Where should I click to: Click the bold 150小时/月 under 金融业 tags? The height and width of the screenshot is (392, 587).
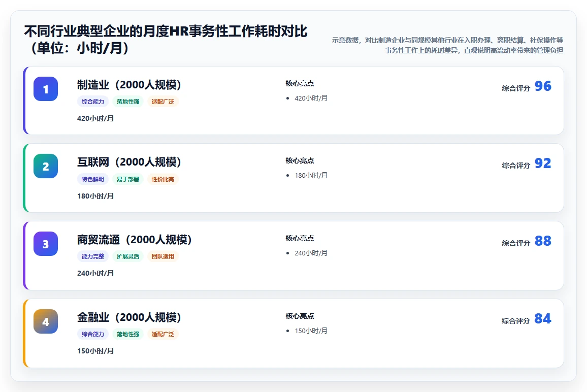pos(95,351)
